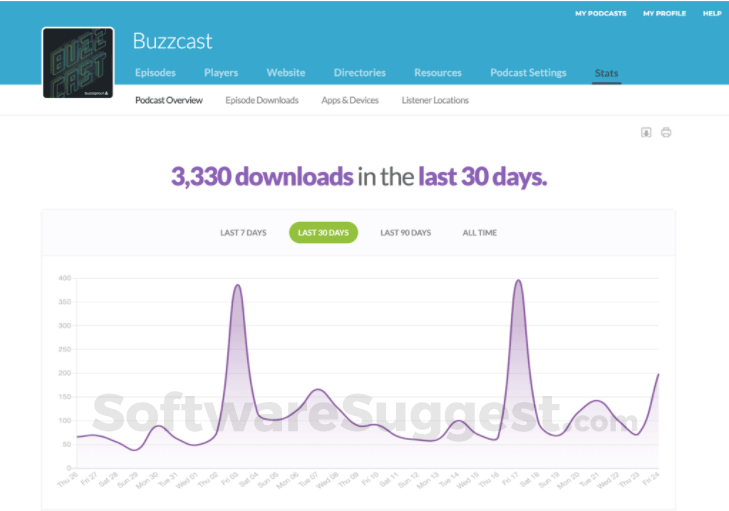Click the Mon 30 label on the chart axis

[147, 480]
